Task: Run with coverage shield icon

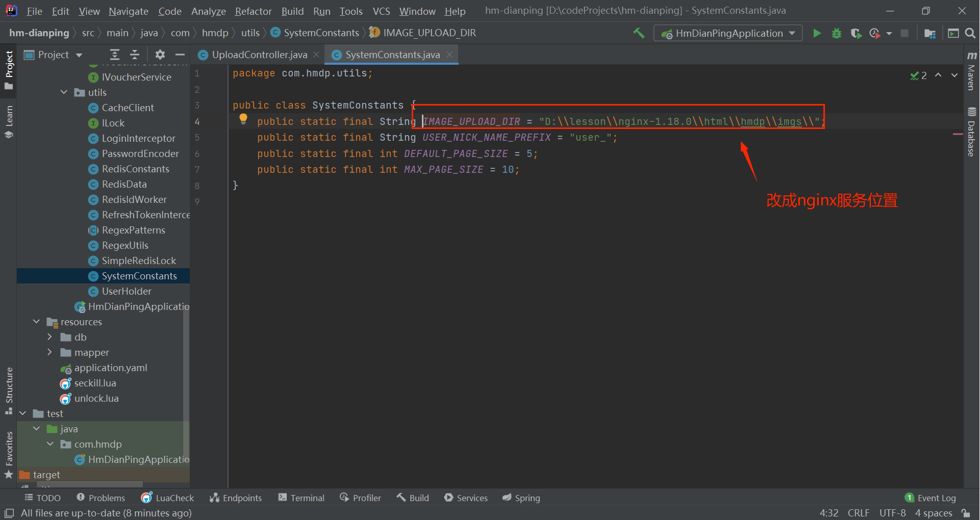Action: 856,33
